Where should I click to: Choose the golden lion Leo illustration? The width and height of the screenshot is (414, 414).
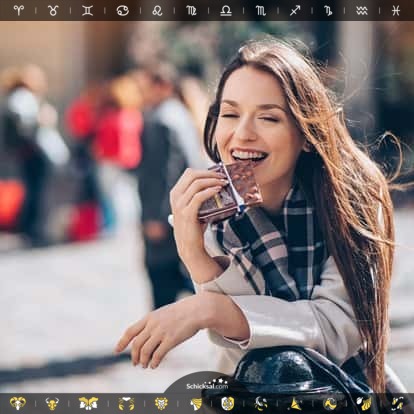click(x=161, y=403)
